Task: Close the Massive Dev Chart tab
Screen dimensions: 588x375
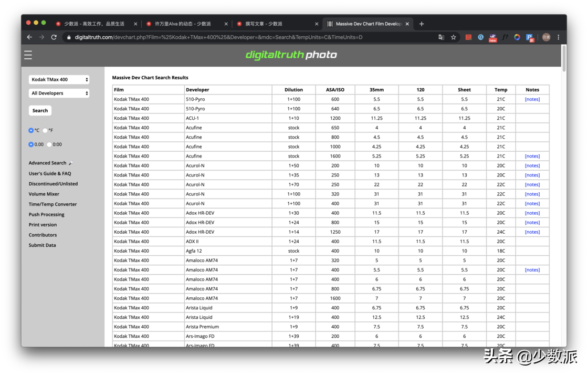Action: coord(407,24)
